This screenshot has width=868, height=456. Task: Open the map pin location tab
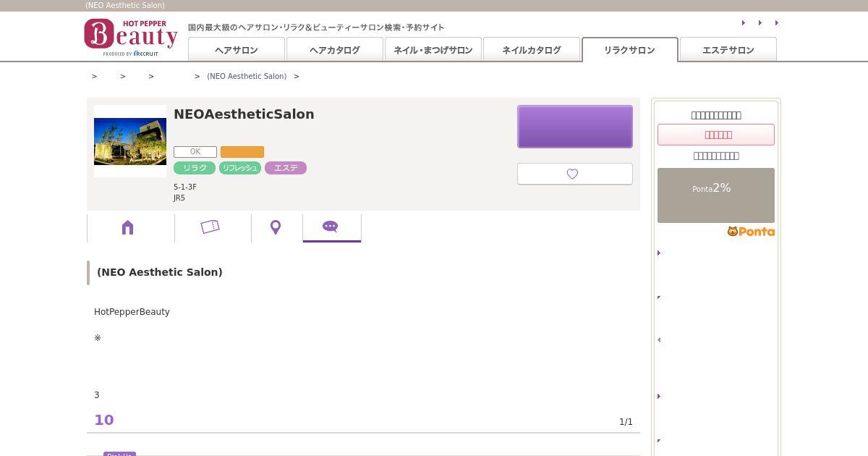276,227
